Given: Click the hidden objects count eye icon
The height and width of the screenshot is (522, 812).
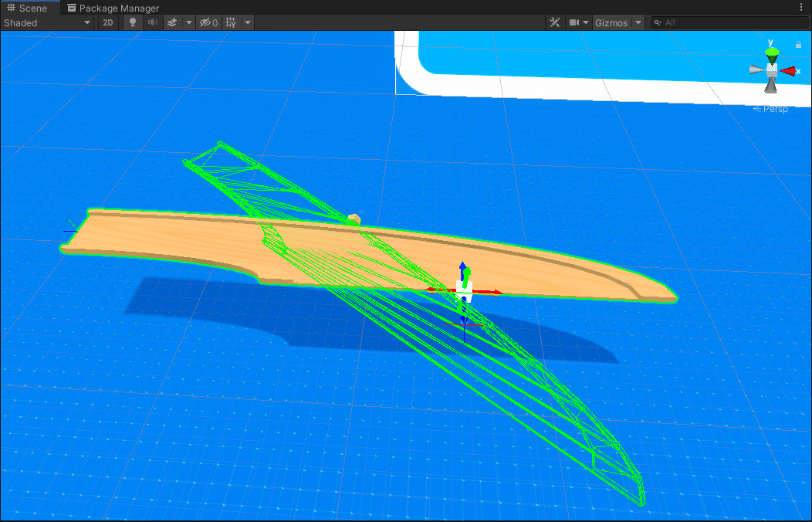Looking at the screenshot, I should coord(207,22).
